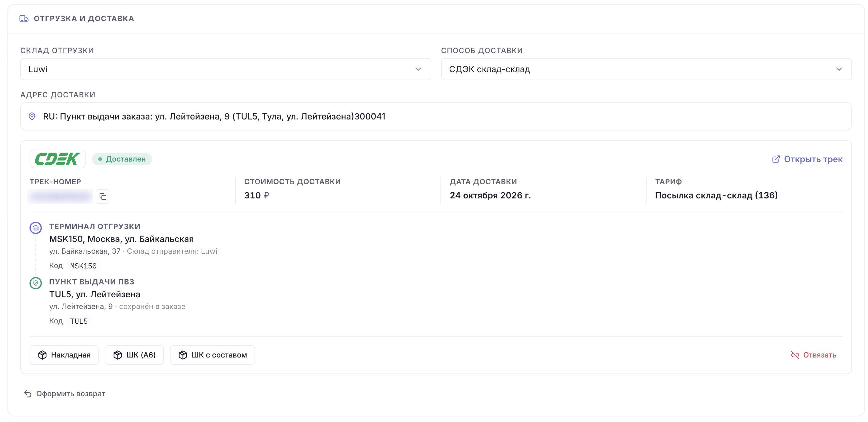
Task: Expand the Способ доставки dropdown chevron
Action: pos(839,69)
